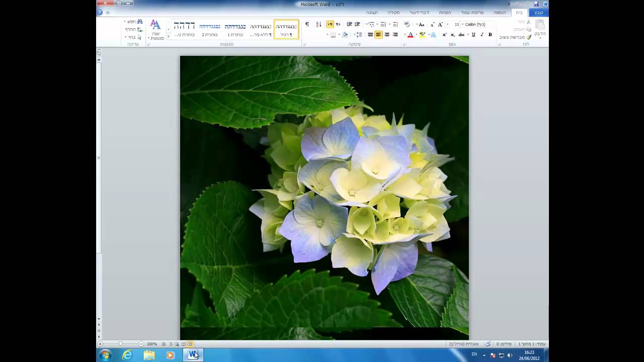Switch to the Insert ribbon tab
This screenshot has height=362, width=644.
pyautogui.click(x=499, y=12)
